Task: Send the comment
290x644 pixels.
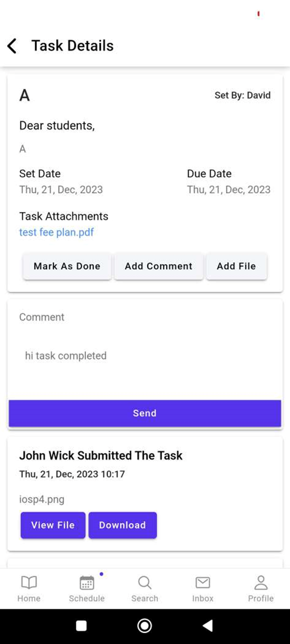Action: click(x=145, y=413)
